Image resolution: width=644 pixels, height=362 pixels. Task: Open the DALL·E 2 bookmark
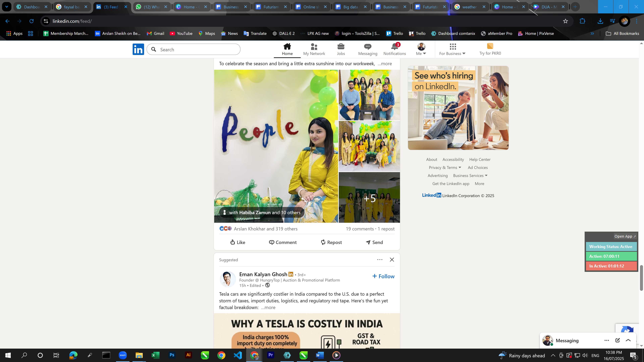[283, 34]
